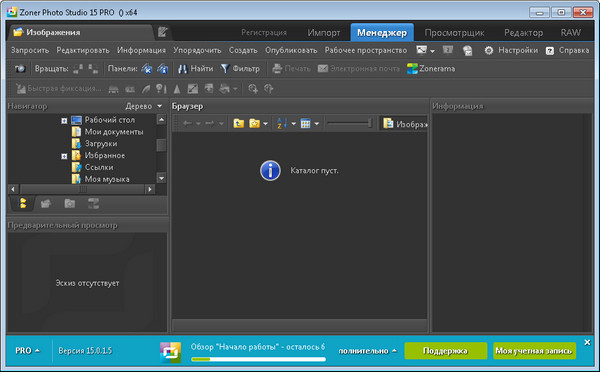Switch to the RAW tab
The width and height of the screenshot is (600, 372).
(571, 33)
